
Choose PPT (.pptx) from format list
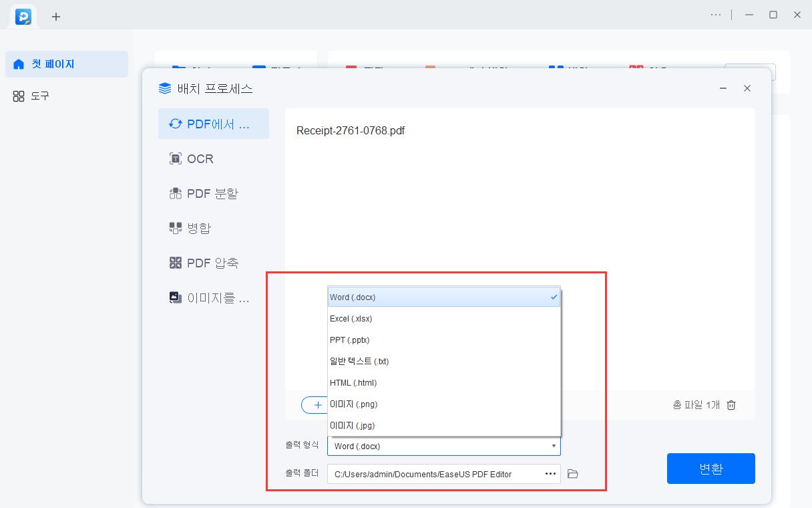point(444,340)
